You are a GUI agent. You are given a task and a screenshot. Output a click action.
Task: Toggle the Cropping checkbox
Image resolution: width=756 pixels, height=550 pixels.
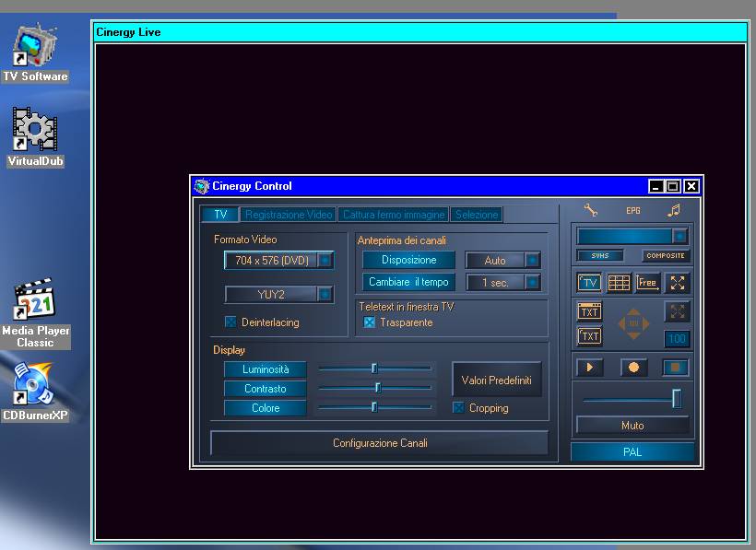(458, 408)
